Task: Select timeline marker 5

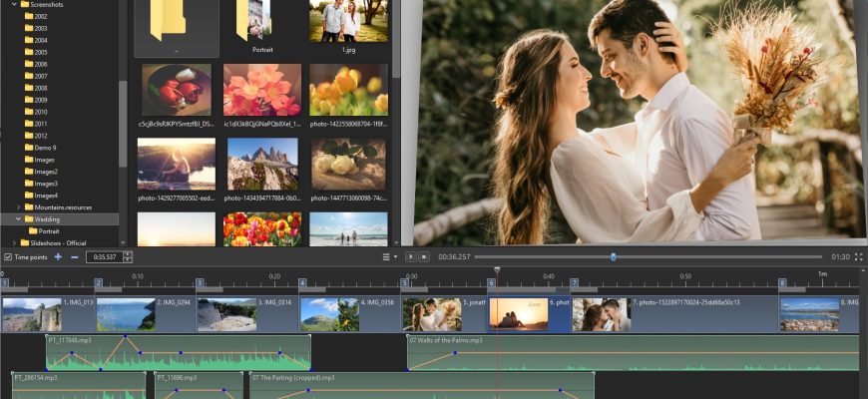Action: (405, 282)
